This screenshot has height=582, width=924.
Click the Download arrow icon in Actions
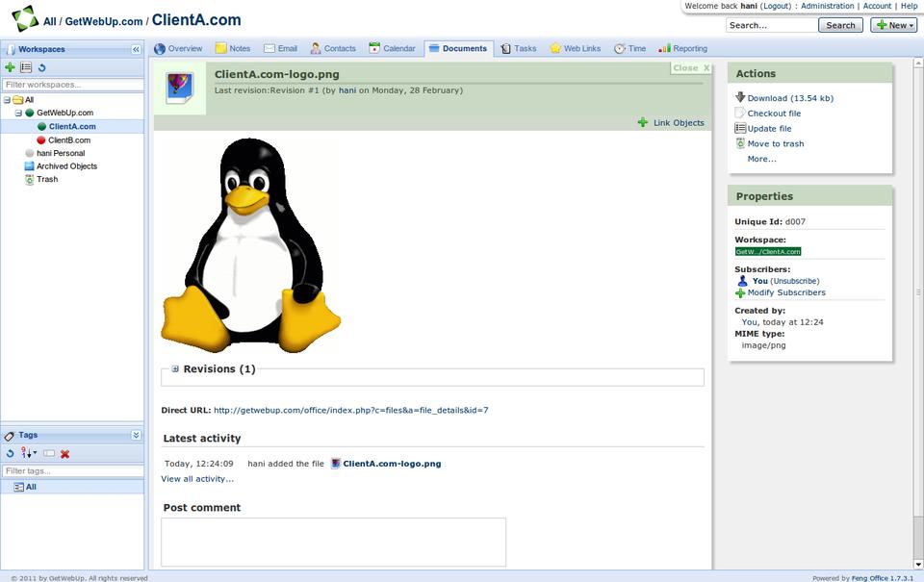click(x=740, y=97)
